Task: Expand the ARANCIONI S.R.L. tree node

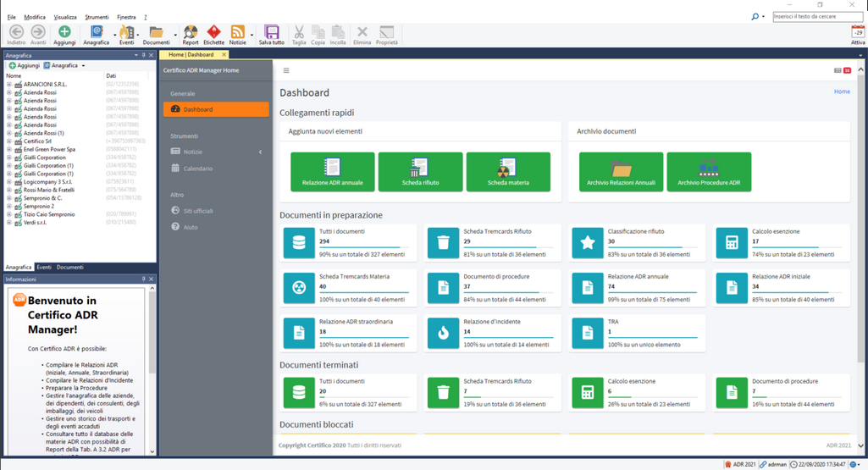Action: point(9,85)
